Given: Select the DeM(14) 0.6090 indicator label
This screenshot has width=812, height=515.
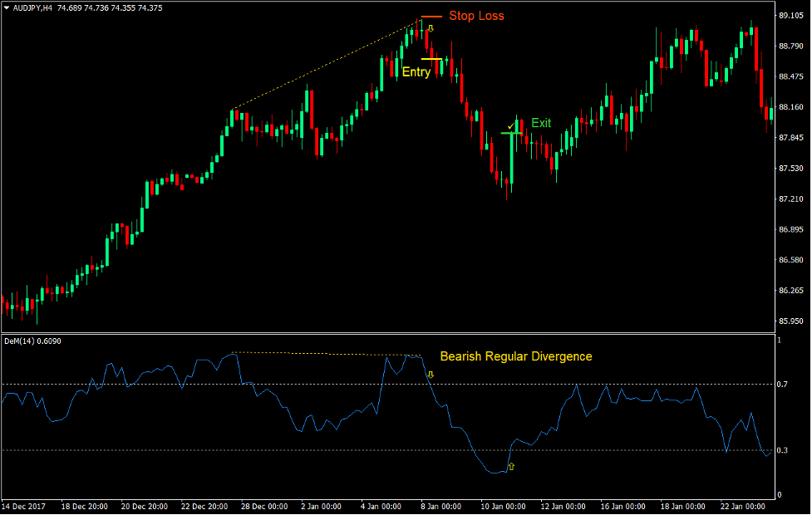Looking at the screenshot, I should (33, 339).
